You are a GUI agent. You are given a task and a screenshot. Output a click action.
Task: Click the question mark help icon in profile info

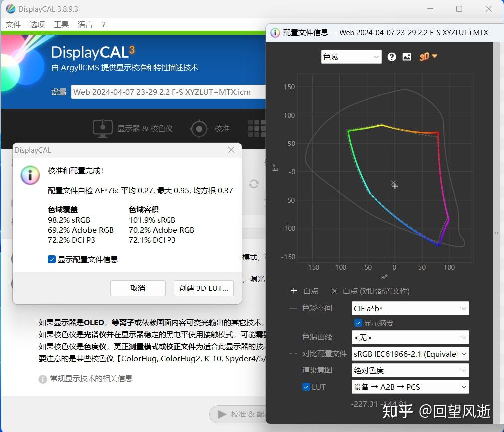tap(391, 57)
